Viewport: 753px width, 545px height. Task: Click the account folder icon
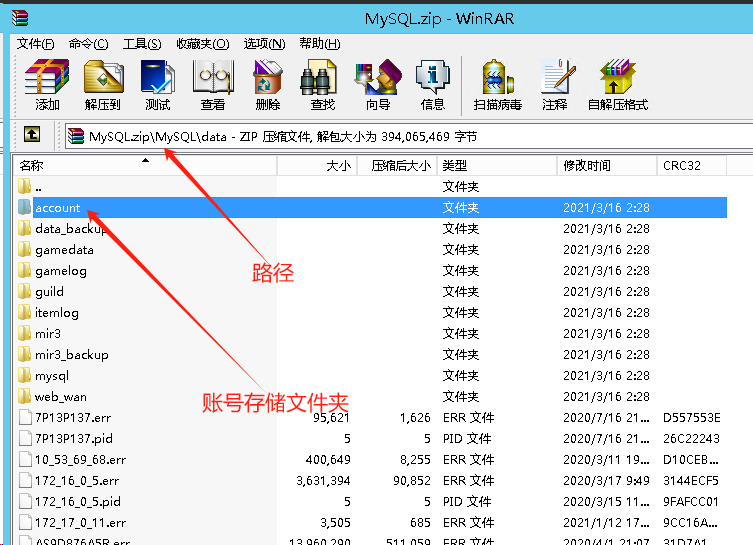(x=24, y=207)
